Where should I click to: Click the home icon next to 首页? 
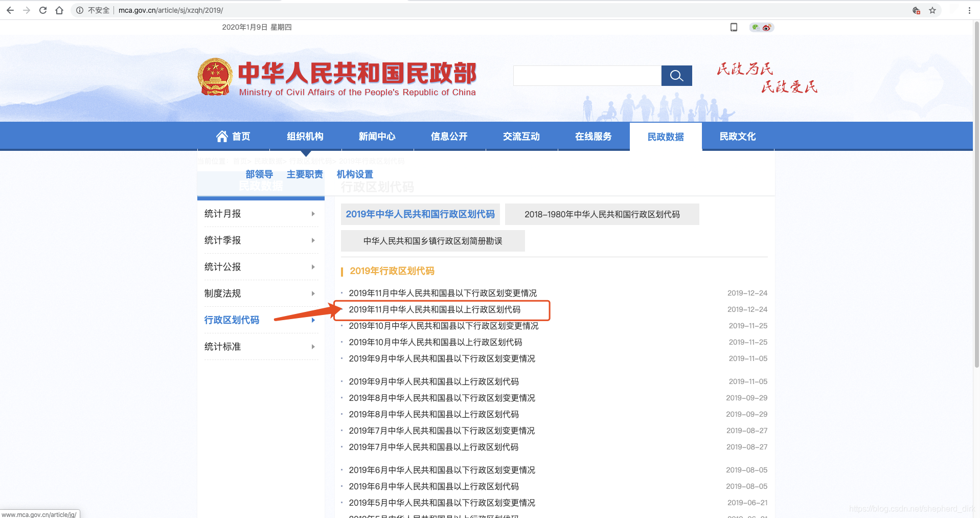pyautogui.click(x=221, y=136)
